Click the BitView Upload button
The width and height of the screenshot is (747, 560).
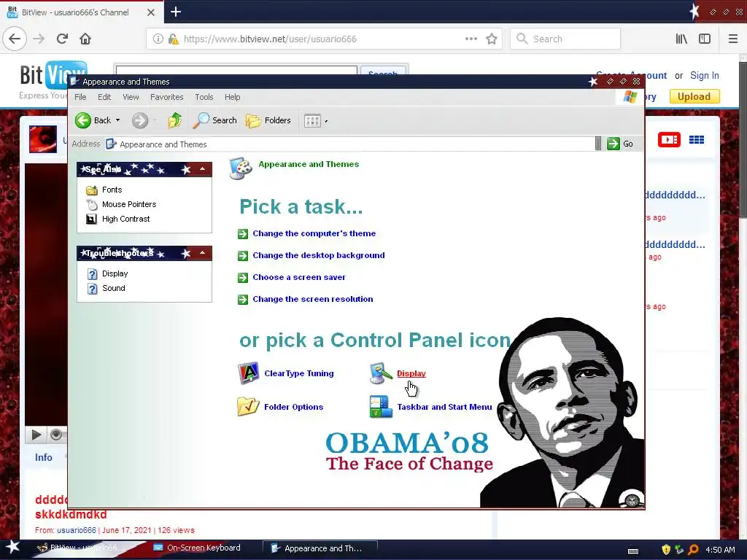(x=694, y=97)
